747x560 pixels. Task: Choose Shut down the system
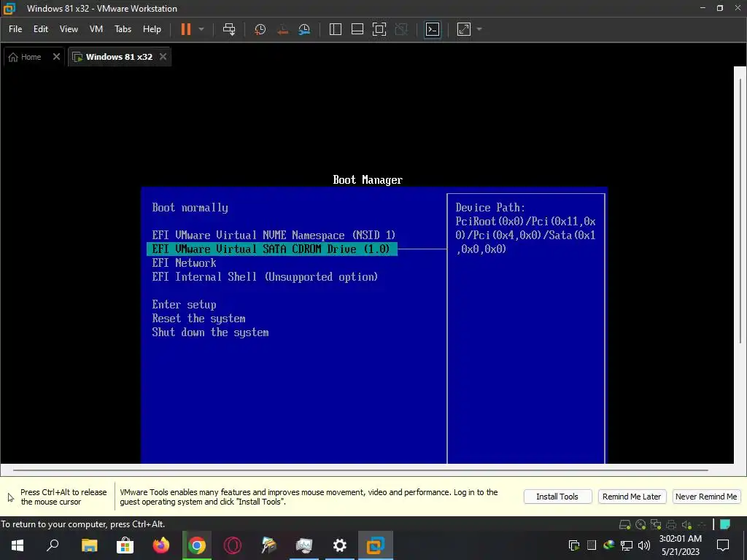[211, 332]
